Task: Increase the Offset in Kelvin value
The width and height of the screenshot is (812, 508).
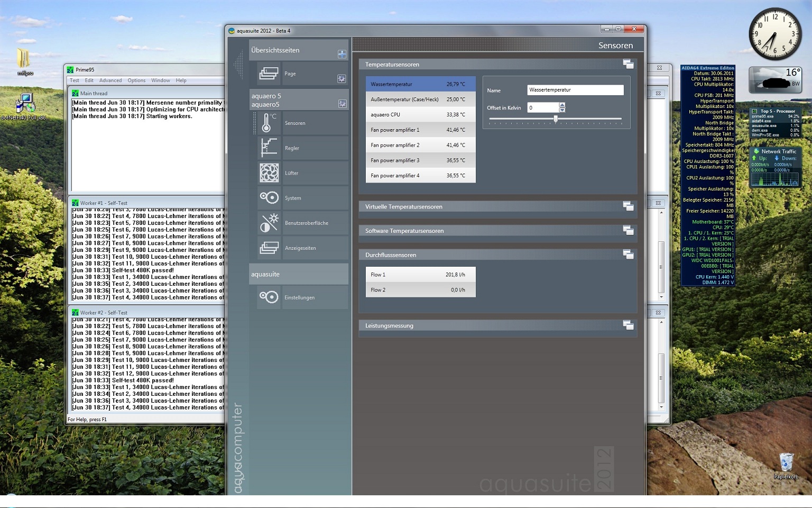Action: [x=562, y=105]
